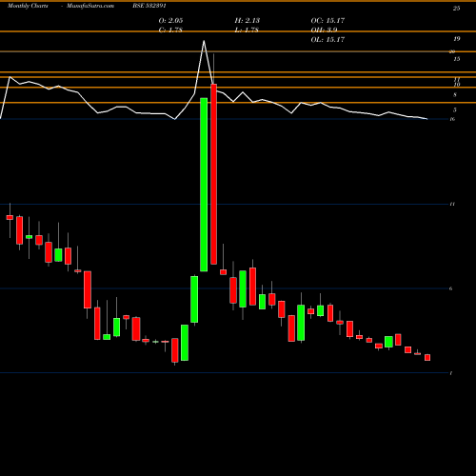Click the price axis label '8'
476x476 pixels.
(x=455, y=94)
